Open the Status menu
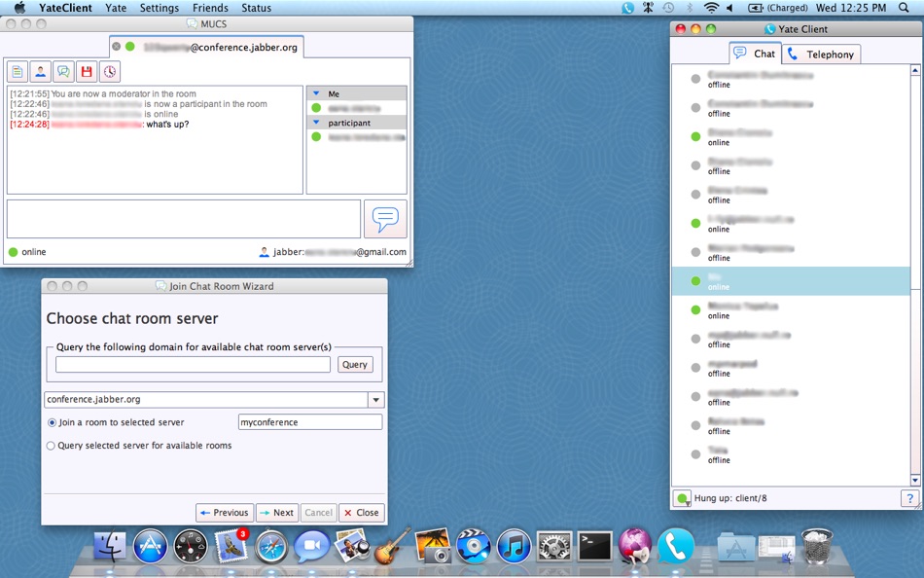 257,8
